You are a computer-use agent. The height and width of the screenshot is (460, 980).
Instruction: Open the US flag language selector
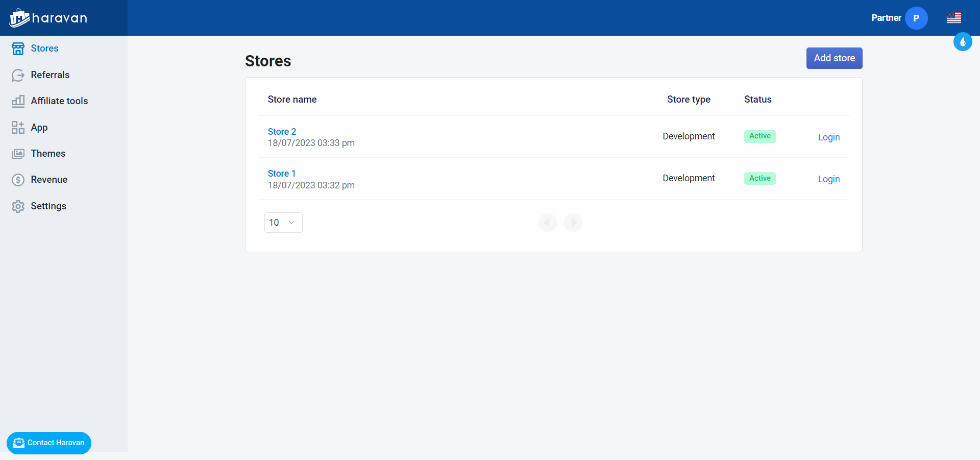click(x=953, y=18)
